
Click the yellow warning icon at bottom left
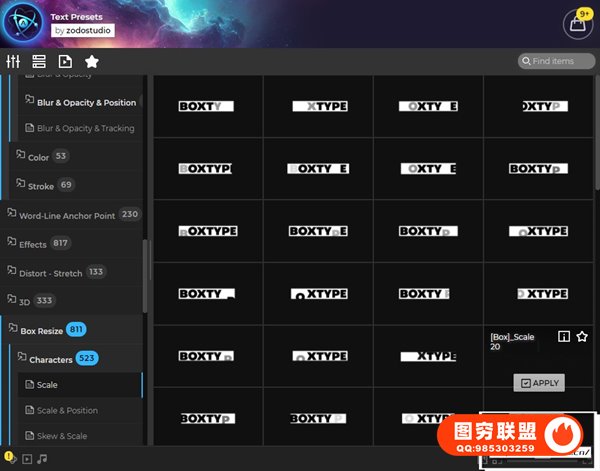[x=9, y=458]
